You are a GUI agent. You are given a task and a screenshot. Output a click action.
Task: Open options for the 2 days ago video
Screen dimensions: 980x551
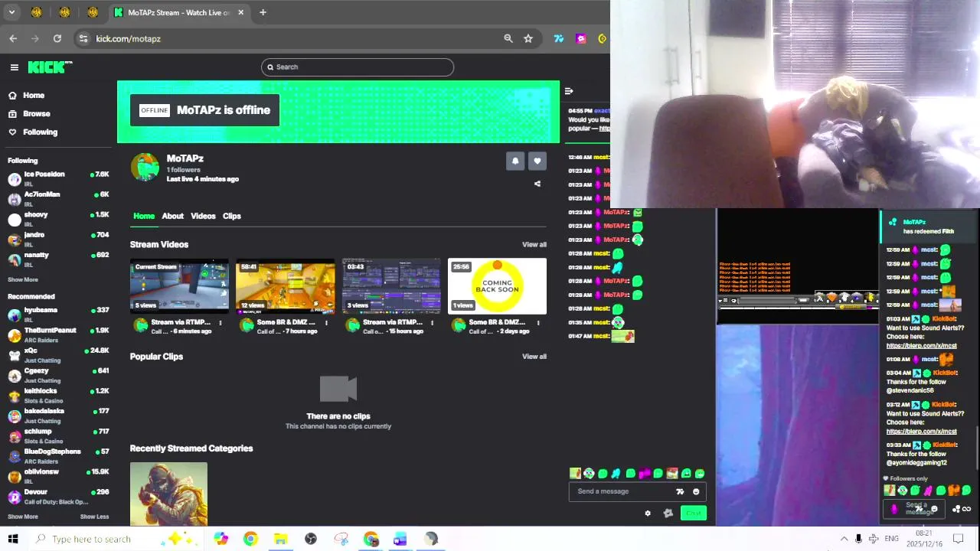point(537,323)
